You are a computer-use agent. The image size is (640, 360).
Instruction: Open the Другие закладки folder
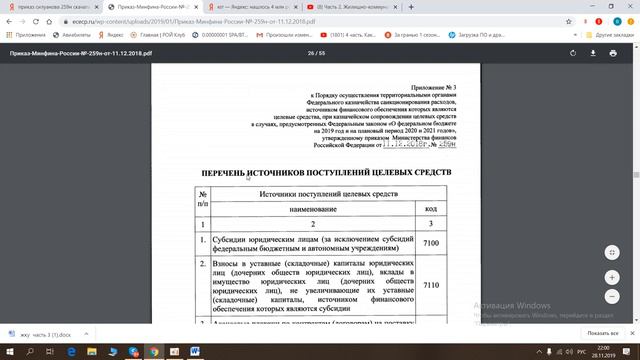coord(610,35)
